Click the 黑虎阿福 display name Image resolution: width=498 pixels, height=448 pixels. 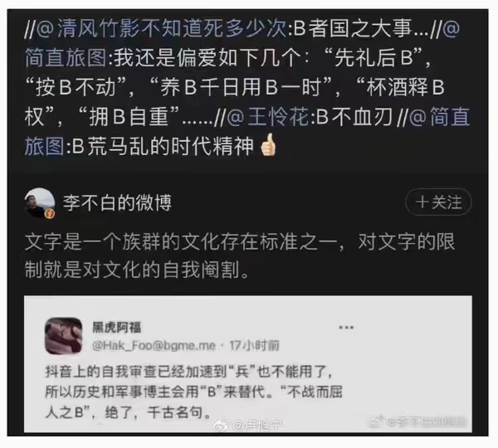click(x=116, y=328)
